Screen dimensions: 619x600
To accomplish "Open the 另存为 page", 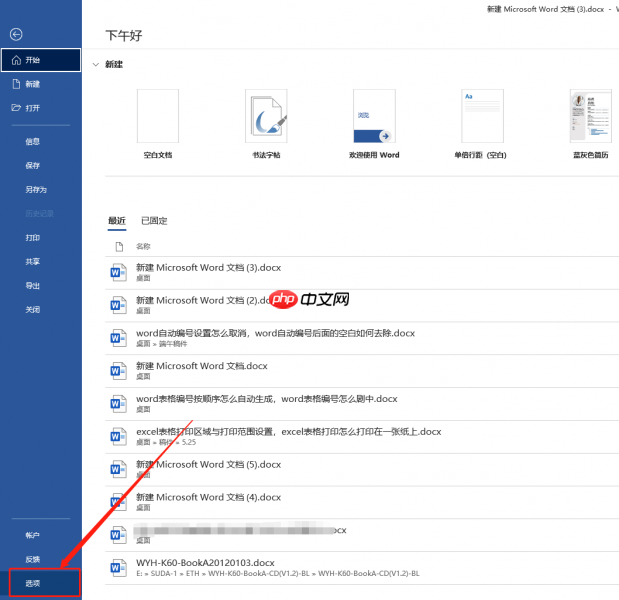I will pyautogui.click(x=36, y=189).
